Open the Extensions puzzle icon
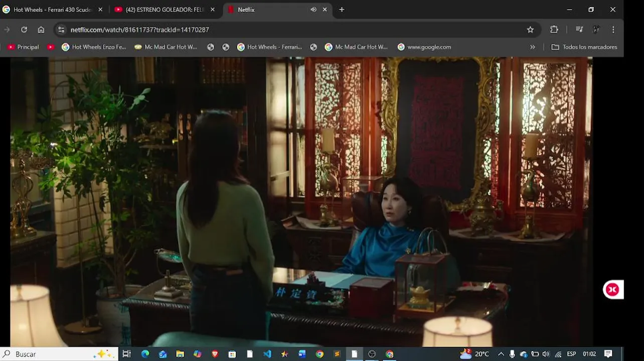The image size is (644, 361). point(554,30)
